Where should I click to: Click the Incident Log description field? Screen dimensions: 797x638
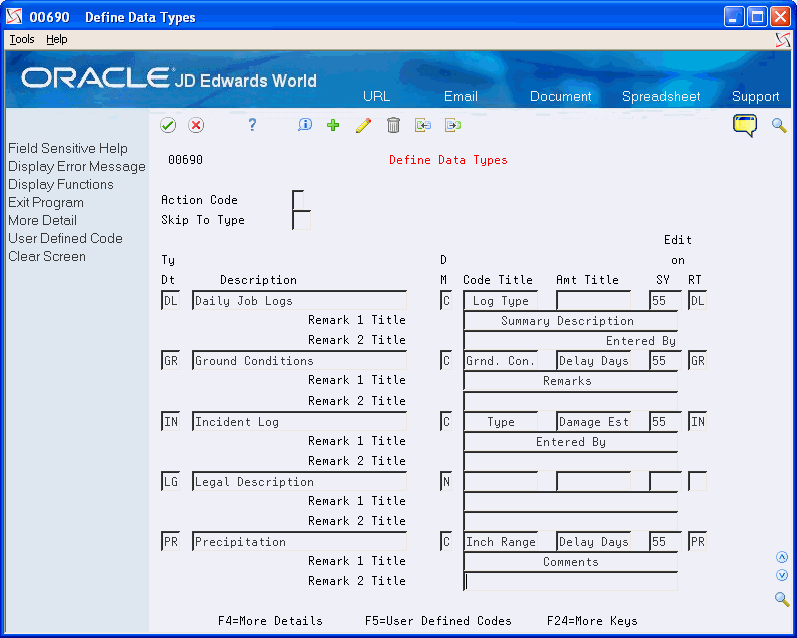point(299,421)
